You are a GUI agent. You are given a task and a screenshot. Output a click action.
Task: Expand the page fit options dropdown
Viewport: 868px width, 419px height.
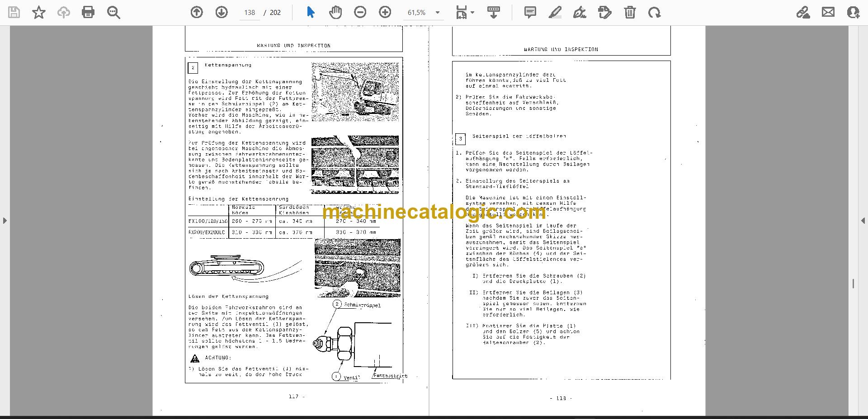tap(465, 12)
